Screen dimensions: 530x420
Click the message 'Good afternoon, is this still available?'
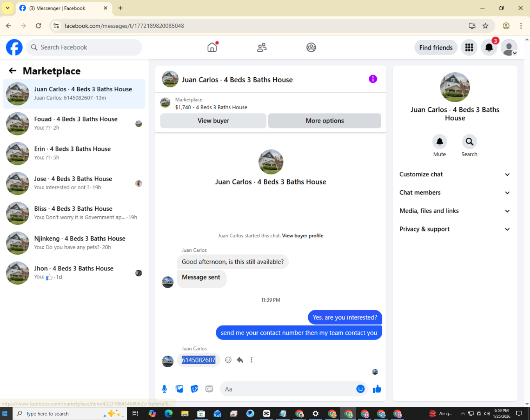tap(233, 262)
